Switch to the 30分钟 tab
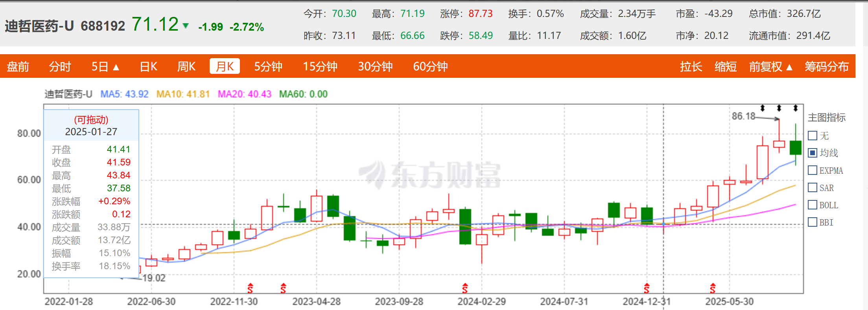Viewport: 868px width, 310px height. [x=375, y=66]
